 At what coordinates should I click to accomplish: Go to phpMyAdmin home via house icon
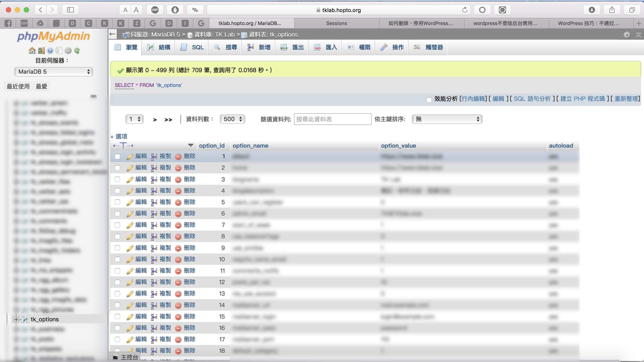pos(32,51)
